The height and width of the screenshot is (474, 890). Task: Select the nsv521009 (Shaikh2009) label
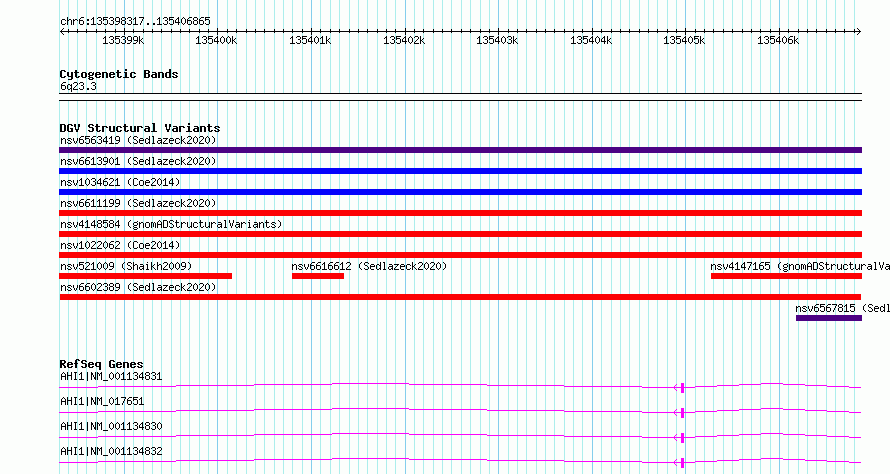point(126,266)
